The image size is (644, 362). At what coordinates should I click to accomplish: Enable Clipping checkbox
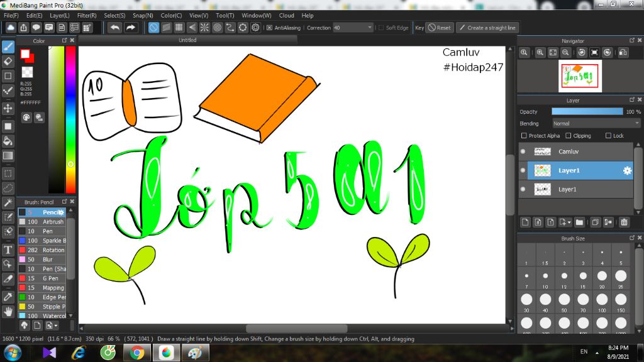coord(569,136)
